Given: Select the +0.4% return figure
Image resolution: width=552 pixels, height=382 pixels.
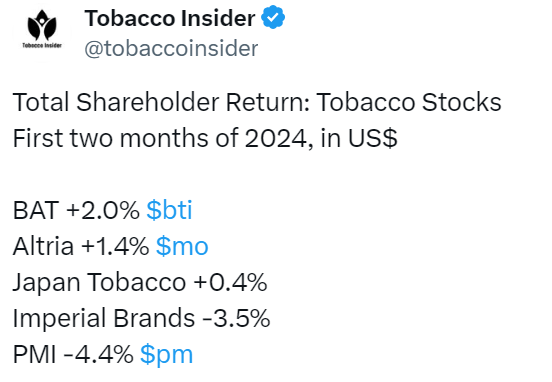Looking at the screenshot, I should click(x=230, y=282).
